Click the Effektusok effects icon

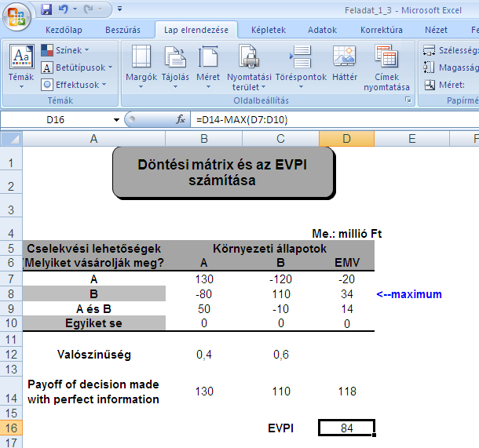click(x=47, y=85)
